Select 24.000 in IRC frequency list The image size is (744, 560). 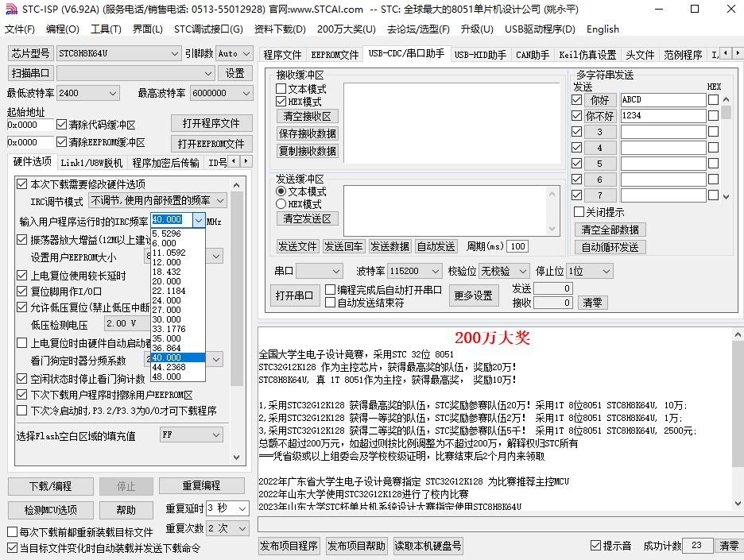pos(178,300)
